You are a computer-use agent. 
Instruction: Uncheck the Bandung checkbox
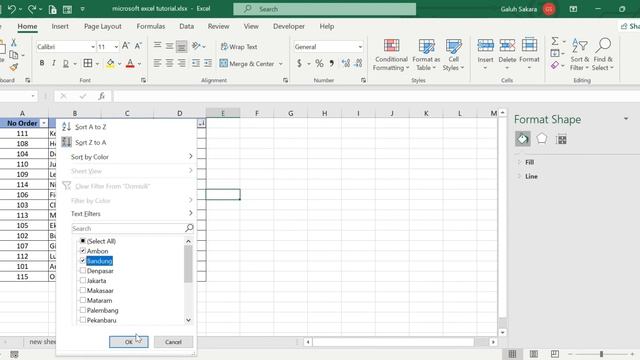83,260
